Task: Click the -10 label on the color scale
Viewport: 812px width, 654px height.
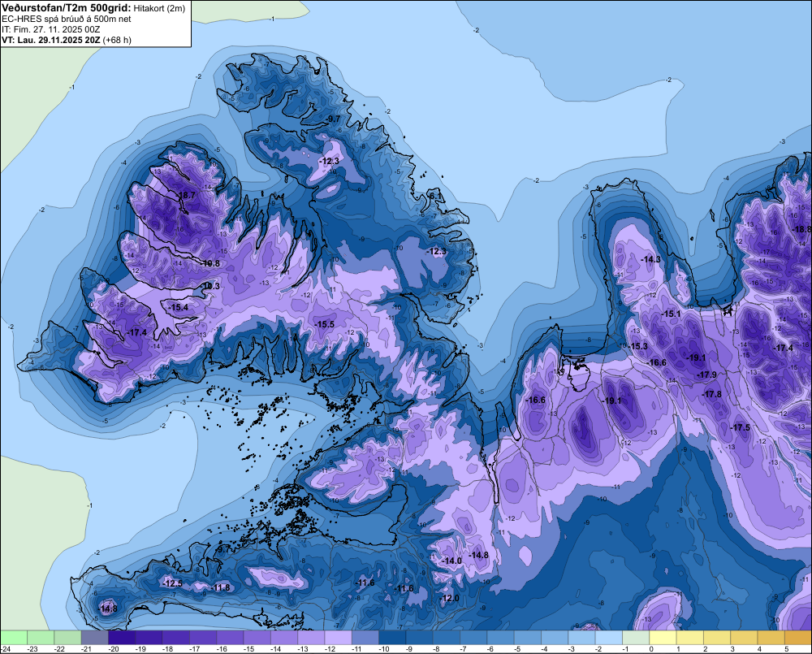Action: 384,649
